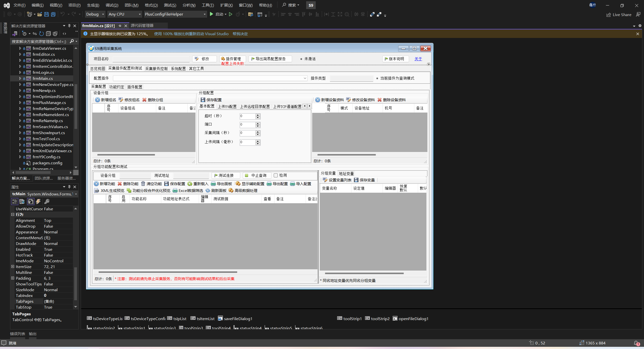Screen dimensions: 644x349
Task: Click 删除设备资料 delete device button
Action: [x=391, y=100]
